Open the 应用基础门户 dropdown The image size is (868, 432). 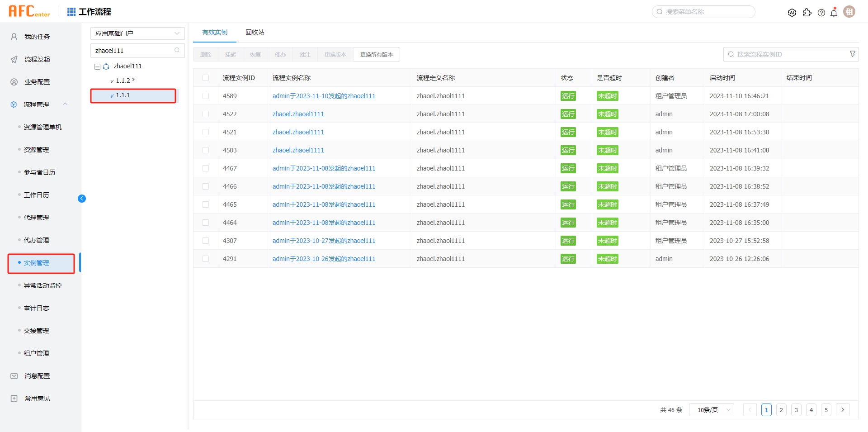pos(137,33)
